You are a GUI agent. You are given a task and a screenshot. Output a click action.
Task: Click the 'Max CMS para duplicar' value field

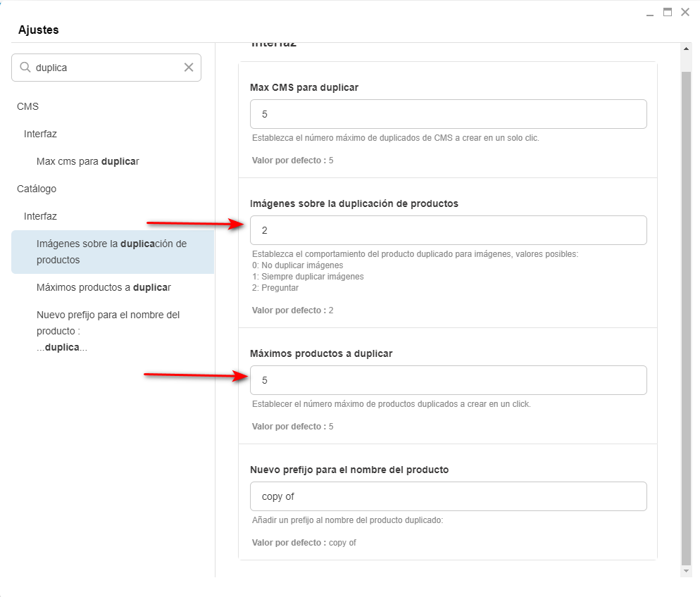448,114
